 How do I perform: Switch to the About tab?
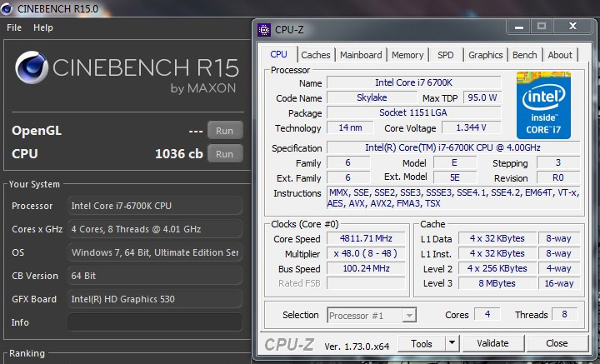pos(560,55)
